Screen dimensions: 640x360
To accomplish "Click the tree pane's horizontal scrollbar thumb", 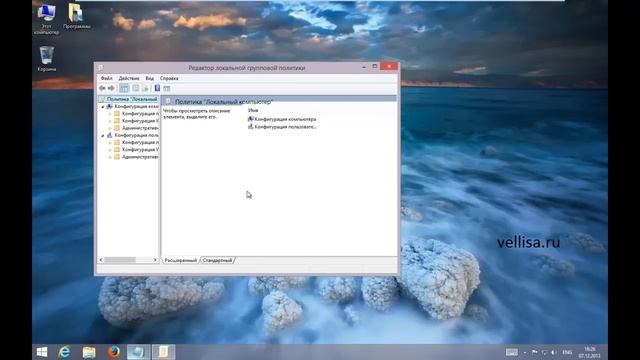I will pos(120,260).
